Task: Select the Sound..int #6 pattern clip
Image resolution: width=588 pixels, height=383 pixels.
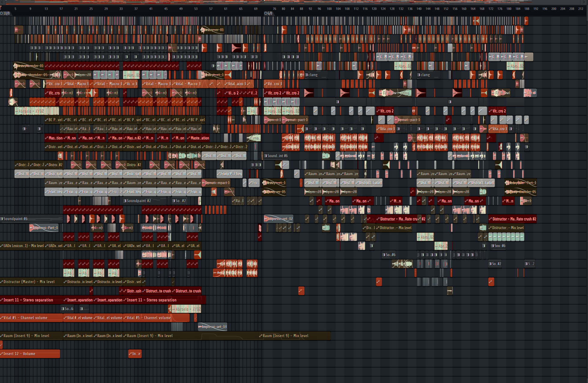Action: point(276,156)
